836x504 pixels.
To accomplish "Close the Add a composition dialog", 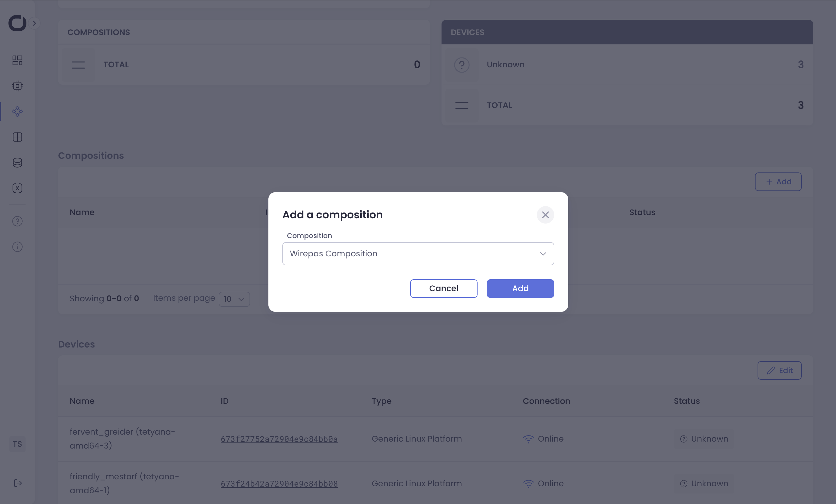I will [545, 215].
